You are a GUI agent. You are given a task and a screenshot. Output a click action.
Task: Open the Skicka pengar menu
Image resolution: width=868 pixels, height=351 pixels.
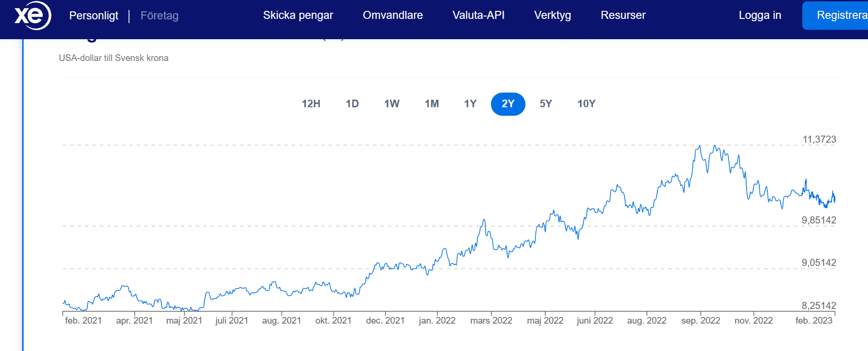(298, 15)
